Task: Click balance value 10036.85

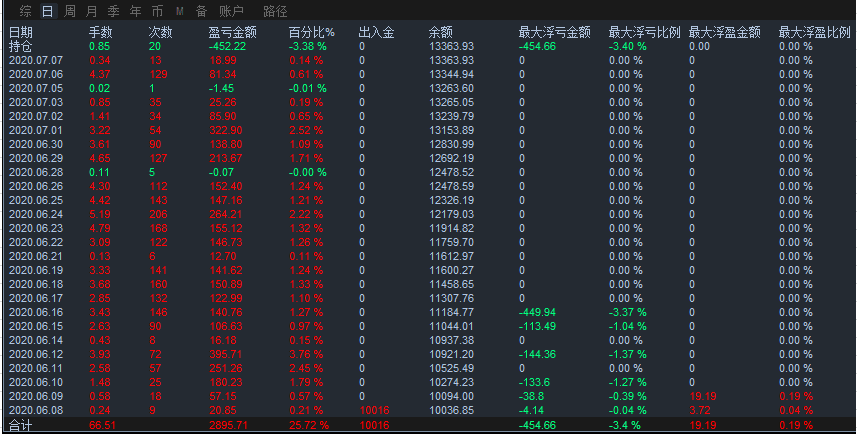Action: (x=451, y=410)
